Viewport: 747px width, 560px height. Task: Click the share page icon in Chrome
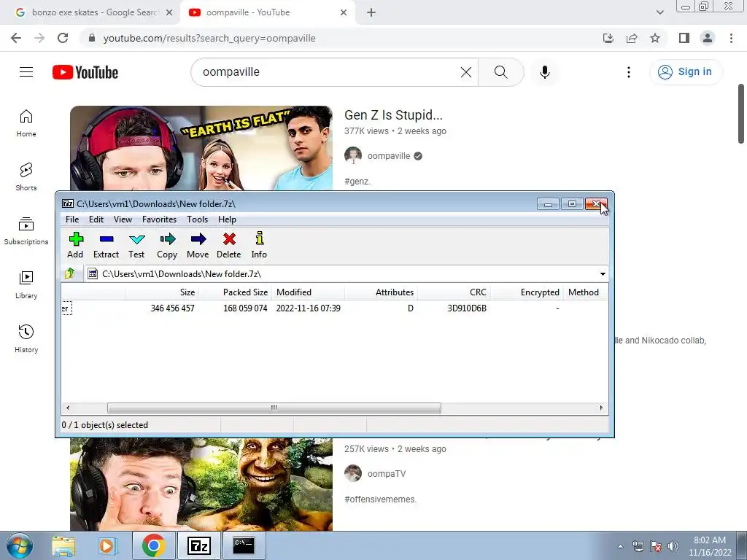(632, 38)
